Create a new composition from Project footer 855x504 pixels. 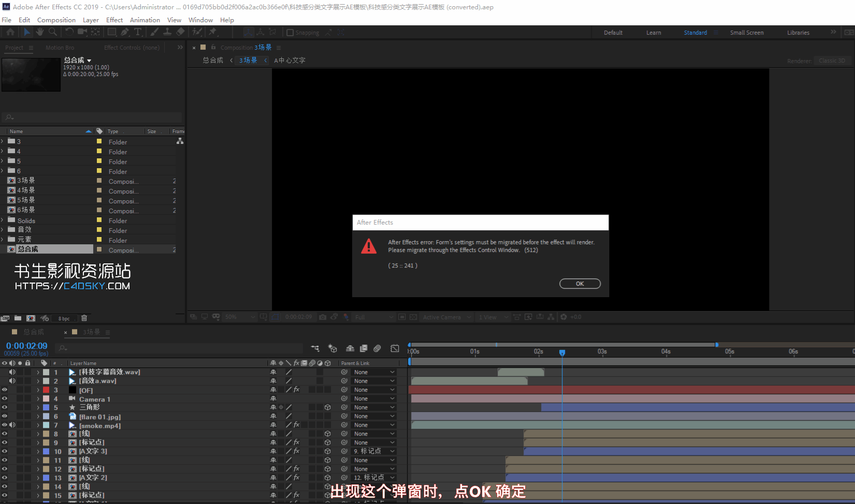[x=31, y=318]
